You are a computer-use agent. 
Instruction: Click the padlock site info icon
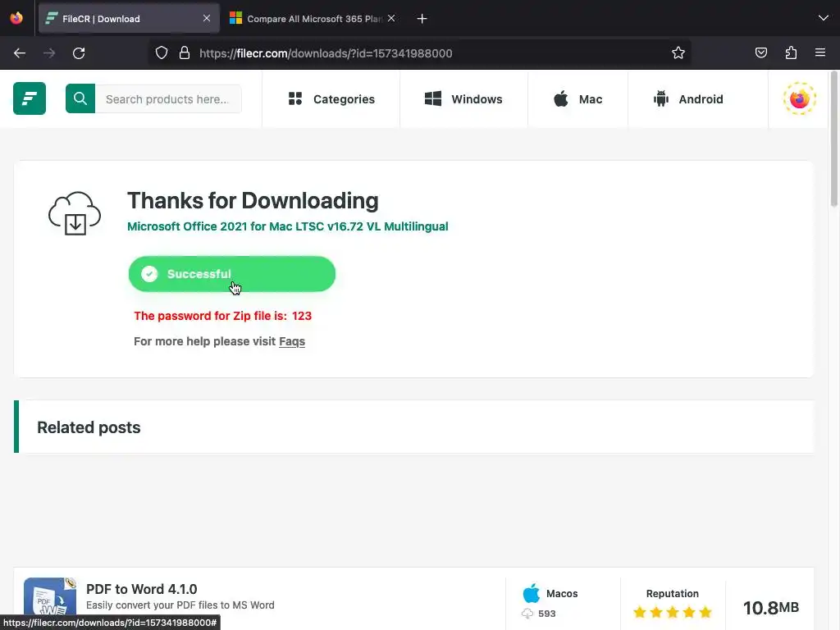pos(185,53)
